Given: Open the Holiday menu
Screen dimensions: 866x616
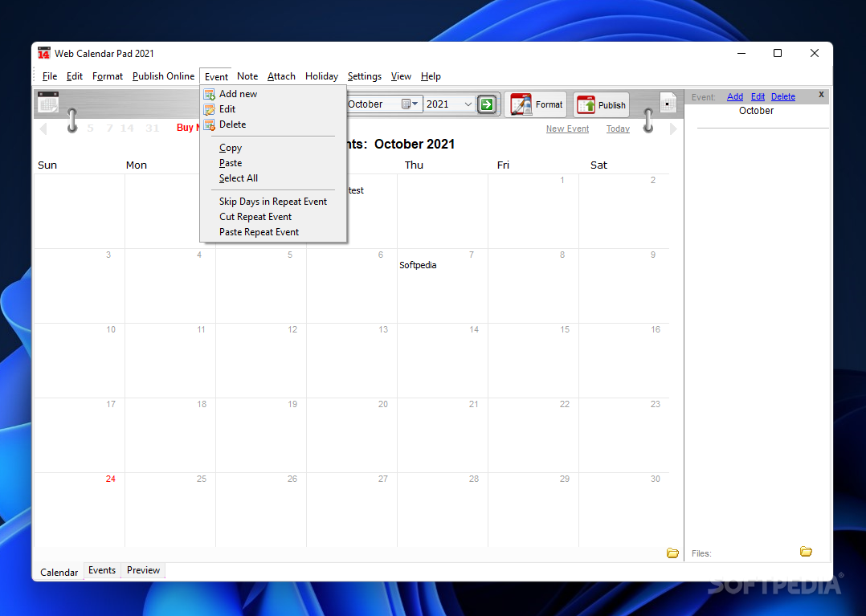Looking at the screenshot, I should (321, 76).
